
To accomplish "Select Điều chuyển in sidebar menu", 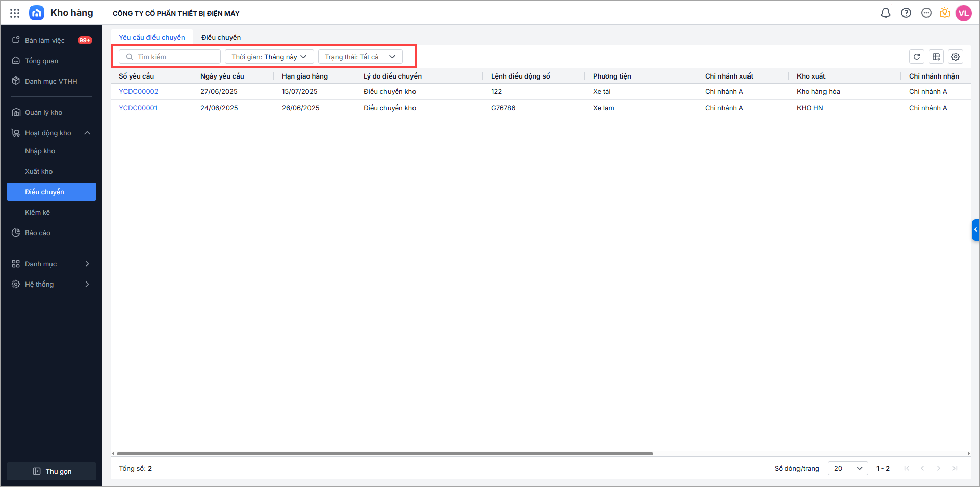I will (x=51, y=192).
